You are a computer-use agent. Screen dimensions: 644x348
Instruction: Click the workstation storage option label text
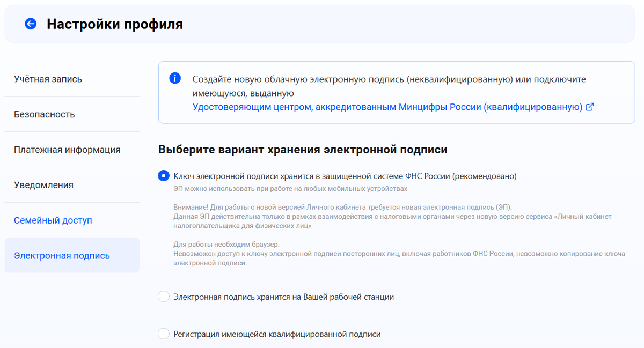pyautogui.click(x=284, y=296)
